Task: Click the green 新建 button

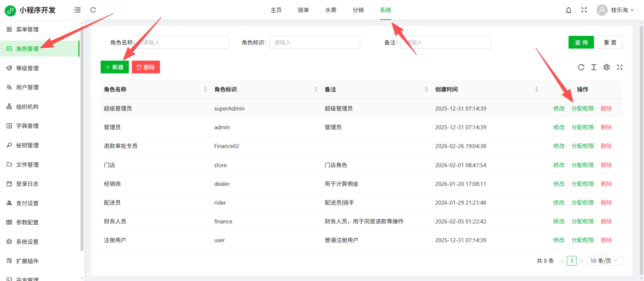Action: coord(115,67)
